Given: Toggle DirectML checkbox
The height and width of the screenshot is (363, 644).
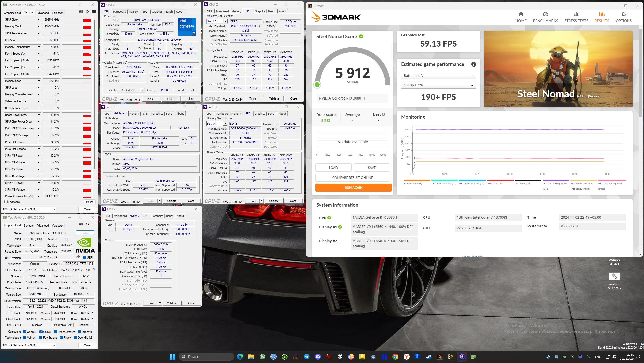Looking at the screenshot, I should [79, 332].
